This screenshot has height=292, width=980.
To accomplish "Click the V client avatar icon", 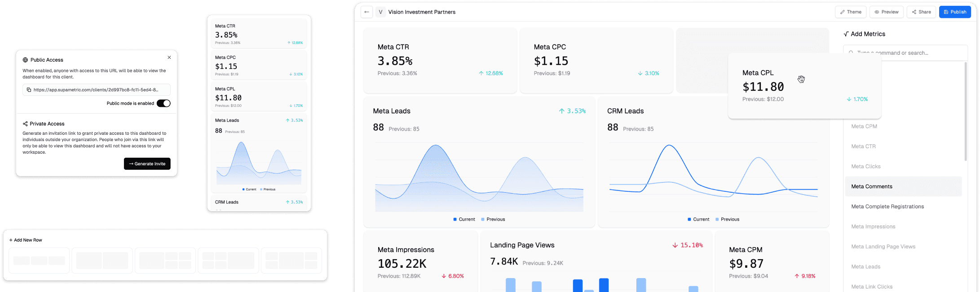I will point(380,12).
